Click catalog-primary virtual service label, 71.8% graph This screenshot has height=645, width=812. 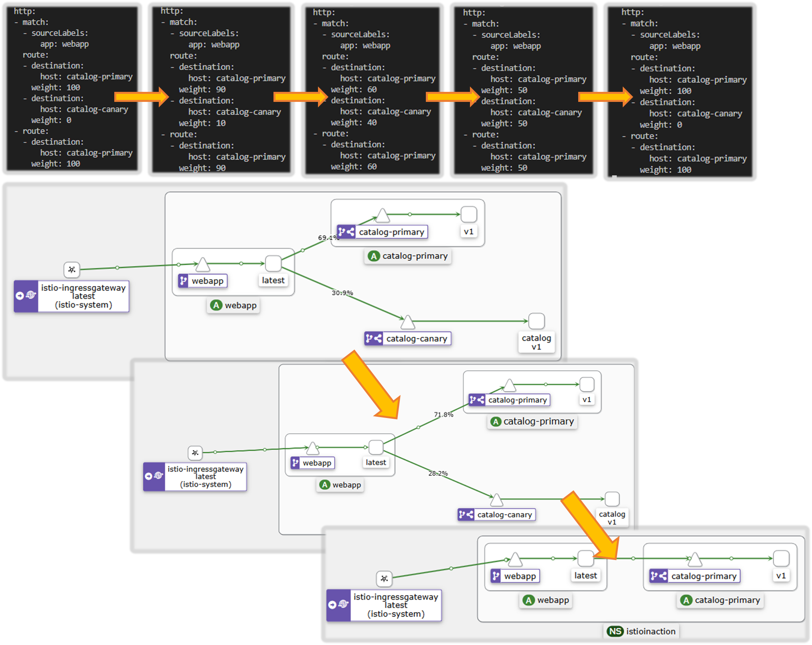pyautogui.click(x=509, y=400)
